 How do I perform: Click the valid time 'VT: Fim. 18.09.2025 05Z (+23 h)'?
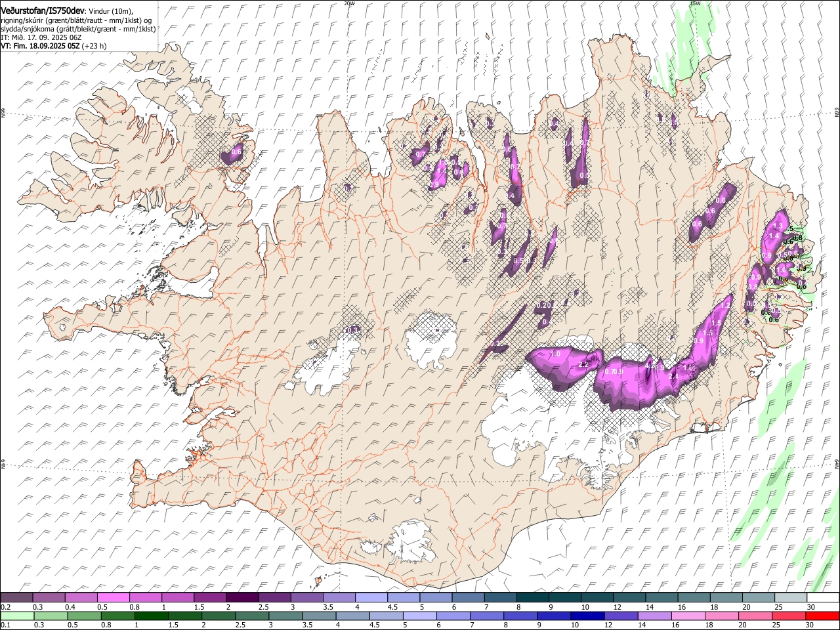pyautogui.click(x=54, y=46)
